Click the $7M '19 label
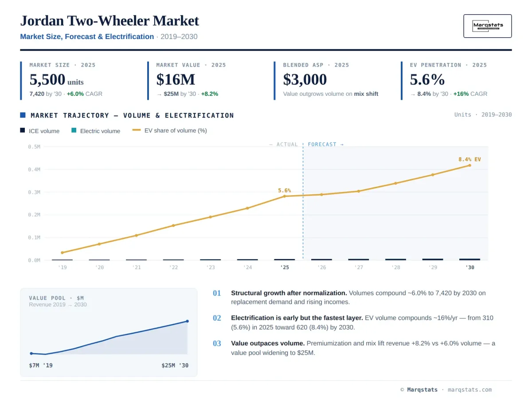The height and width of the screenshot is (404, 532). 41,365
